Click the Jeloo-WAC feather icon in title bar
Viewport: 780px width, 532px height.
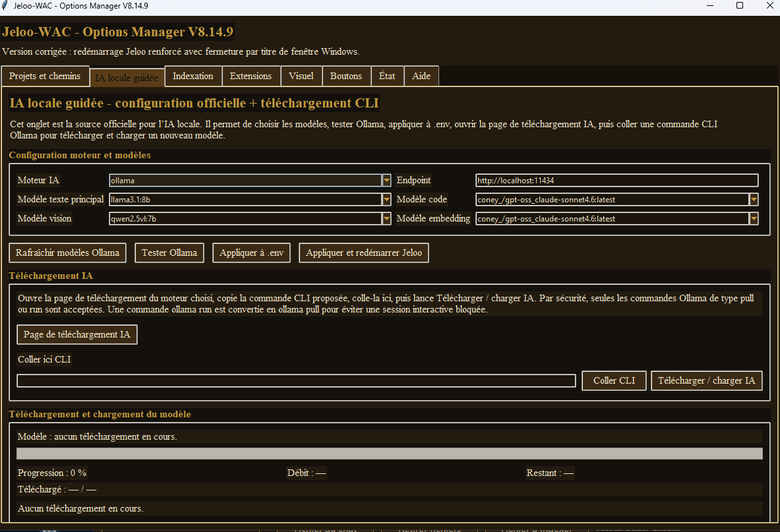tap(5, 5)
